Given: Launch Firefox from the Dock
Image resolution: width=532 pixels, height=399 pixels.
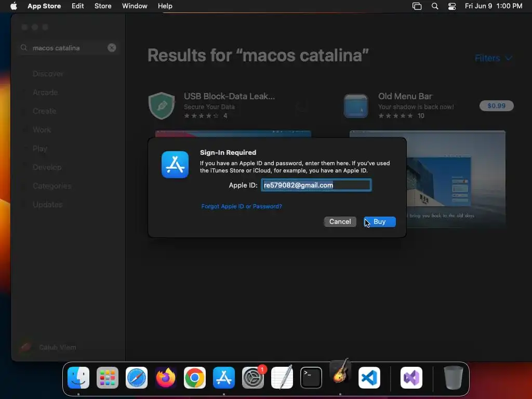Looking at the screenshot, I should pos(166,378).
